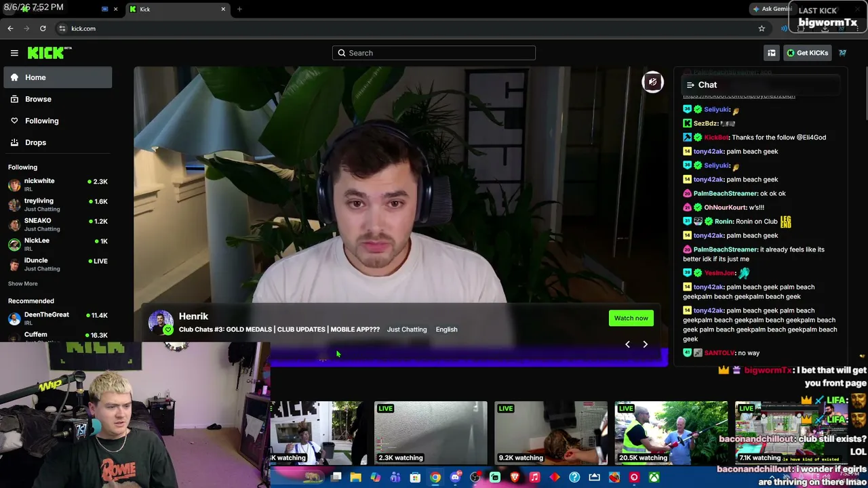Click the Get KICKs button
This screenshot has height=488, width=868.
click(x=807, y=53)
